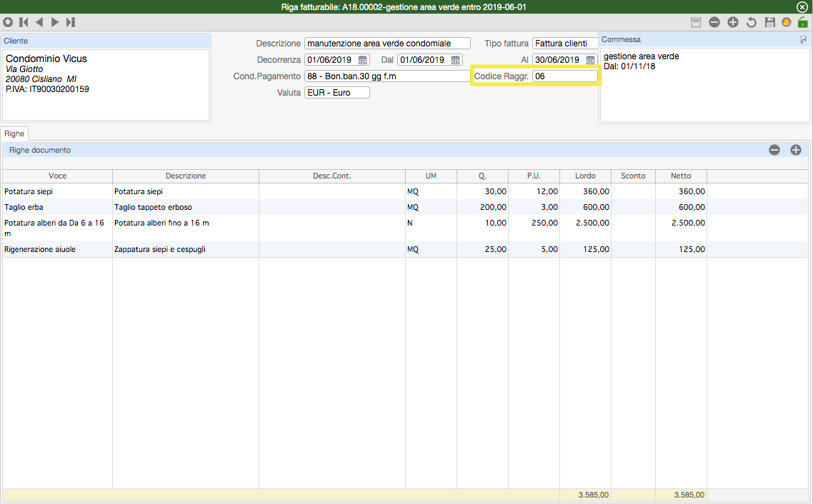
Task: Select the Potatura alberi da Da 6 a 16 m row
Action: point(406,228)
